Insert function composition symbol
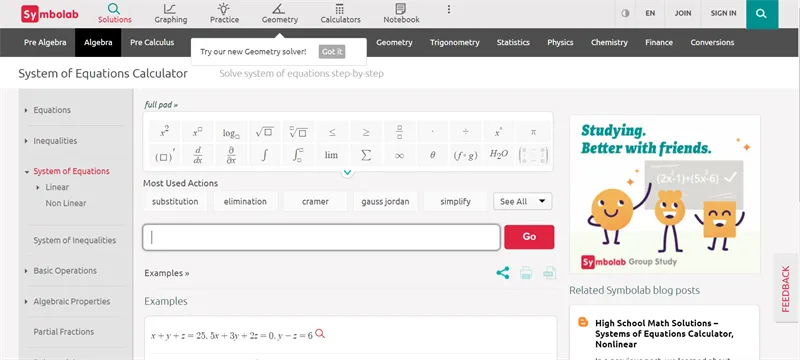Image resolution: width=800 pixels, height=360 pixels. [x=466, y=155]
